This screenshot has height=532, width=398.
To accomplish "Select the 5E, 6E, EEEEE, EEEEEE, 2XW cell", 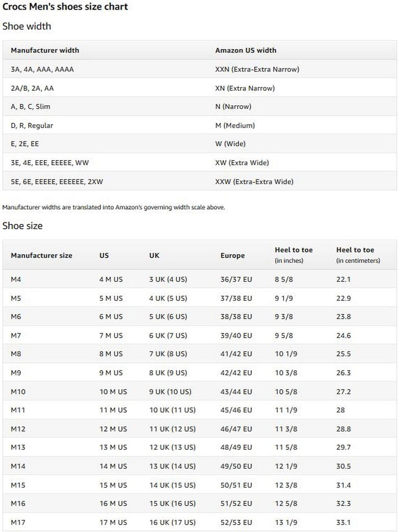I will (x=57, y=182).
